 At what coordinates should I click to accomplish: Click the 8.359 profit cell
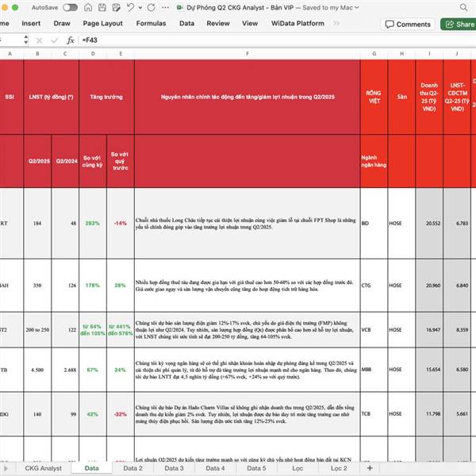(457, 330)
